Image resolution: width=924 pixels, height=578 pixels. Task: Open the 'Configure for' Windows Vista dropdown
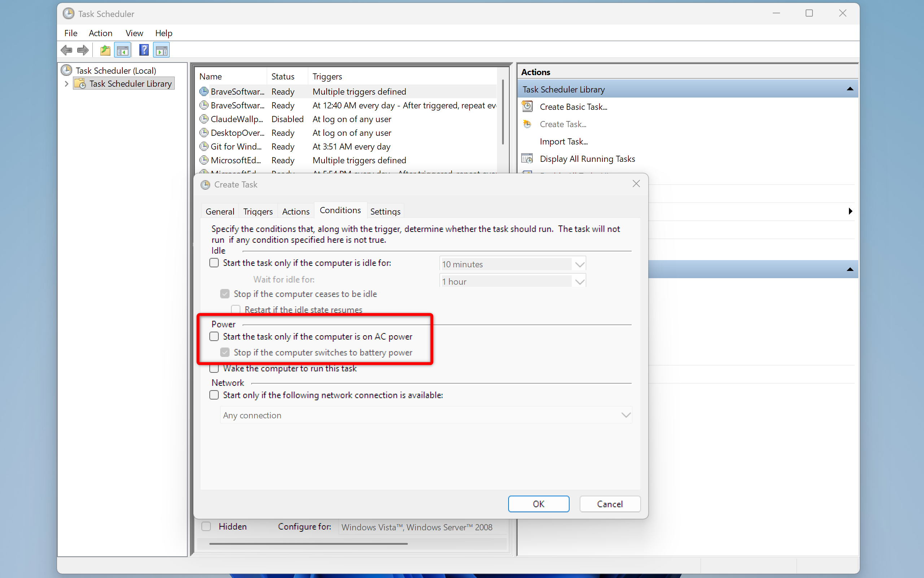(x=423, y=527)
